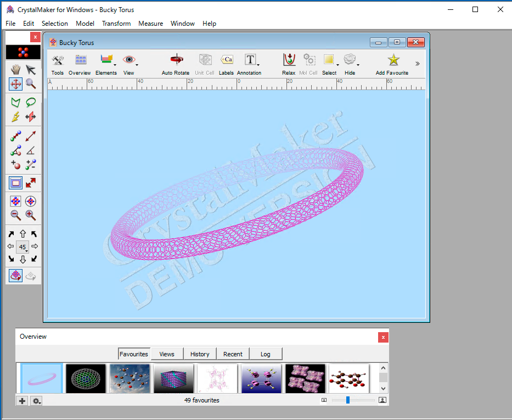The image size is (512, 420).
Task: Expand the toolbar overflow chevron
Action: coord(417,64)
